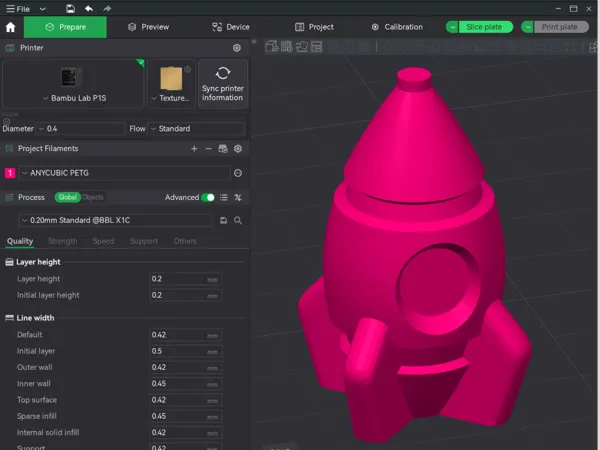Open the Flow Standard dropdown

[196, 129]
